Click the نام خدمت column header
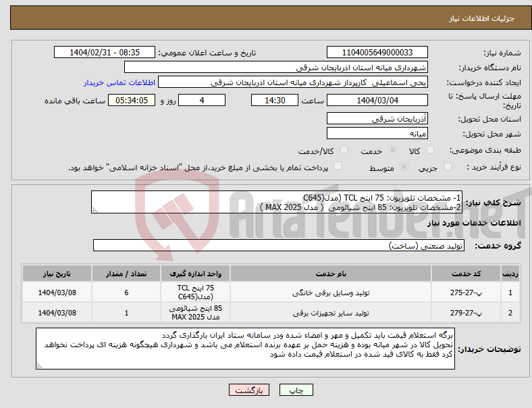 click(331, 274)
